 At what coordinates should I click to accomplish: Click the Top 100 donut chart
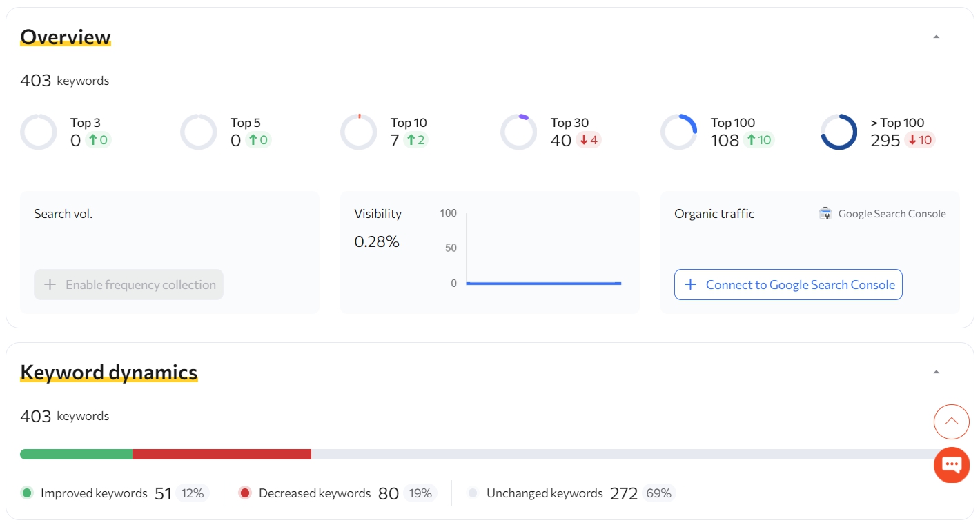tap(679, 132)
